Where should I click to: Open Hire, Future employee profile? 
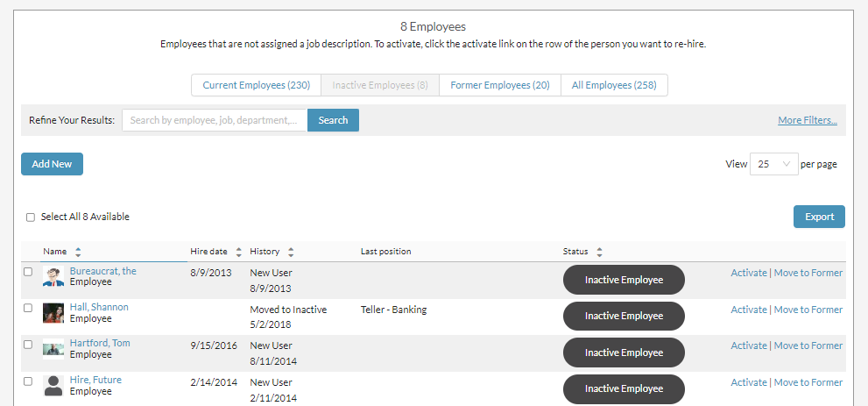pos(95,380)
